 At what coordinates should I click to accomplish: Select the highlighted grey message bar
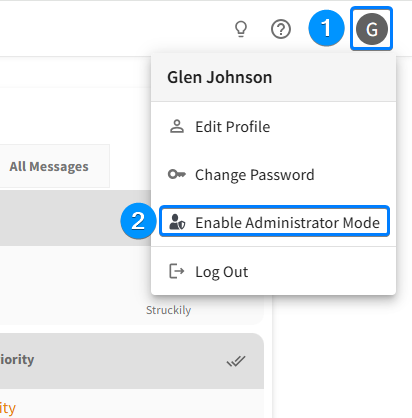[x=75, y=218]
